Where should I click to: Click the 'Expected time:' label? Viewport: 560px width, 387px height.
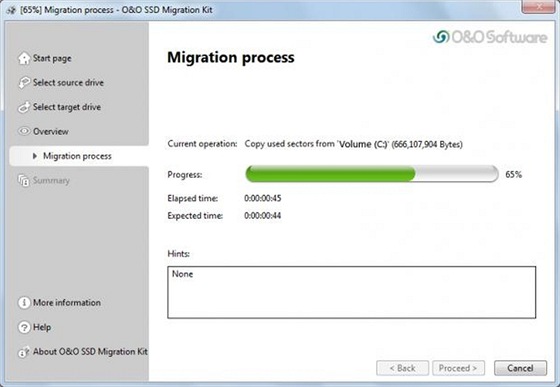[195, 216]
